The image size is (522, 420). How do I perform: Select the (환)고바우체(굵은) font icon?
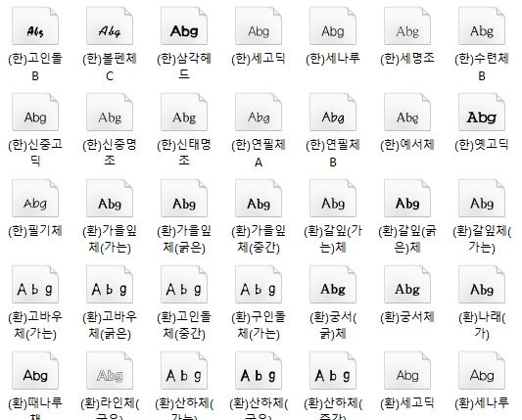click(110, 285)
